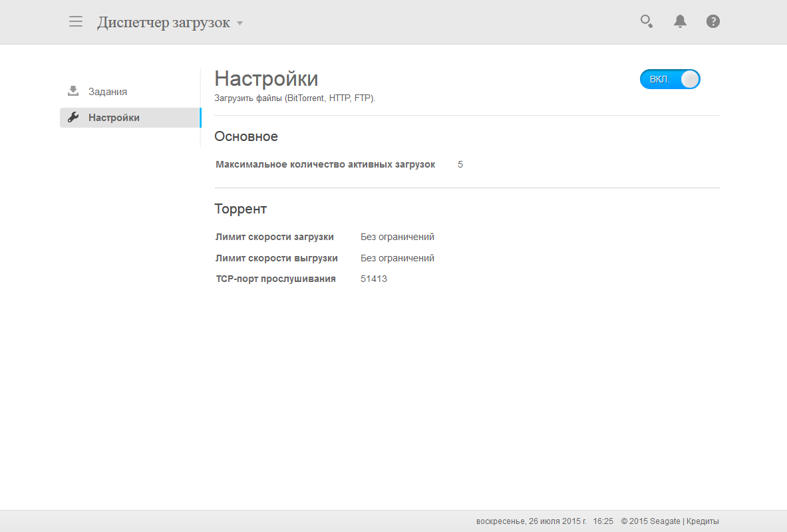
Task: Click download speed limit value Без ограничений
Action: pos(397,237)
